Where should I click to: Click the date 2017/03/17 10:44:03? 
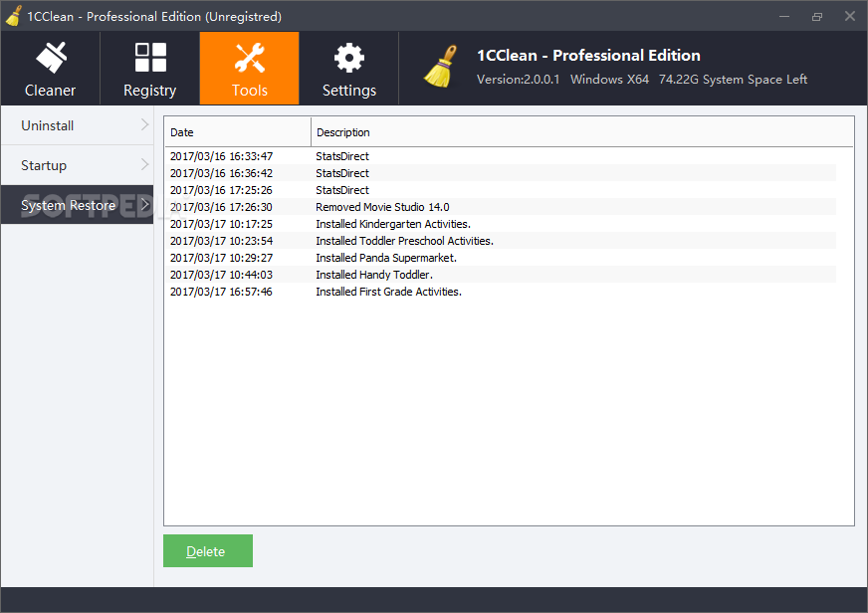[x=221, y=275]
